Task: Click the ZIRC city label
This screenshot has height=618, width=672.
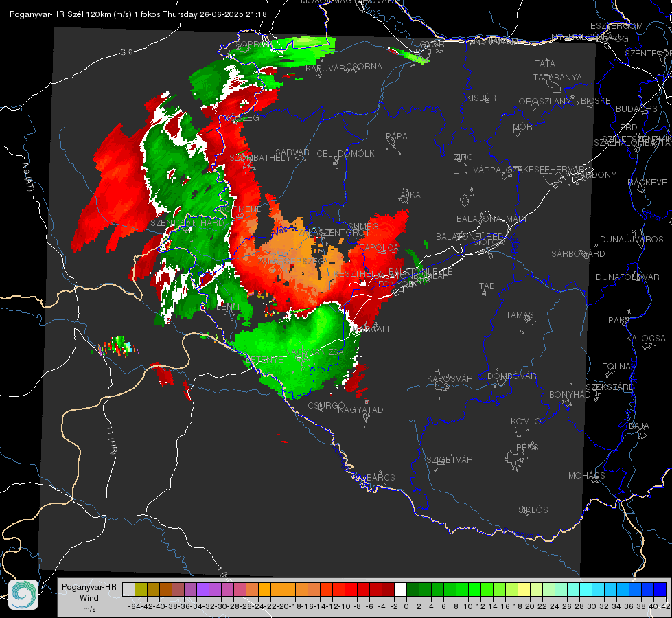Action: (x=463, y=157)
